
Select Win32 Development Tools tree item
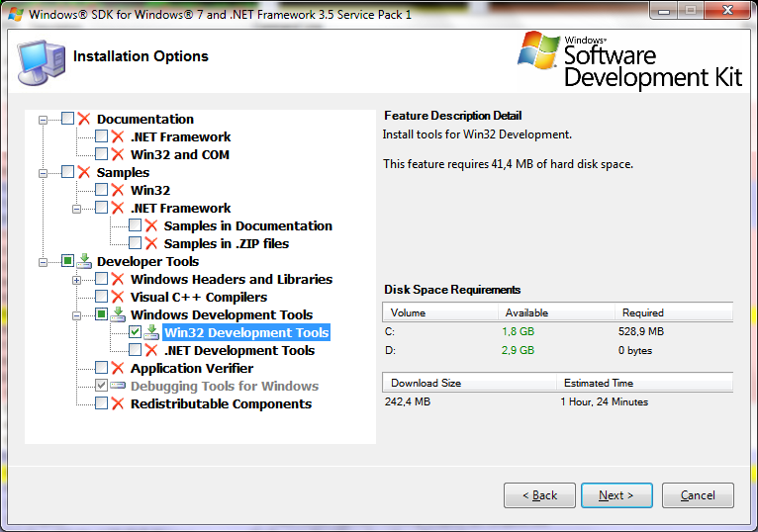click(246, 332)
